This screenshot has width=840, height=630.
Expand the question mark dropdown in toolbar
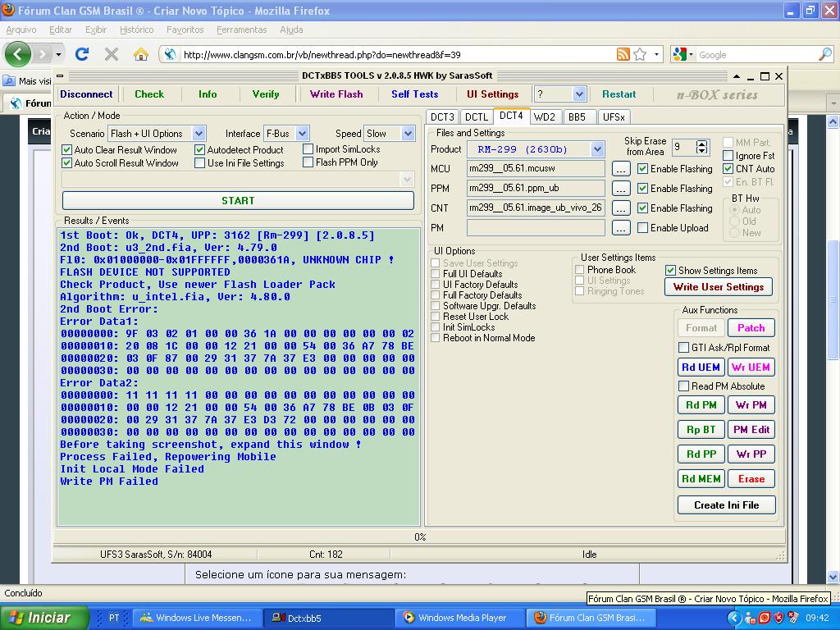[x=579, y=94]
